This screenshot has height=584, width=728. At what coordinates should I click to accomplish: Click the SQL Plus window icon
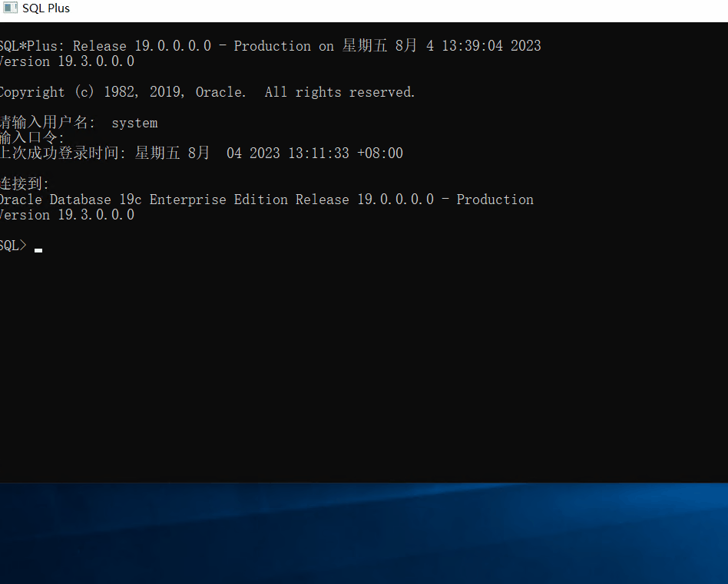[10, 8]
